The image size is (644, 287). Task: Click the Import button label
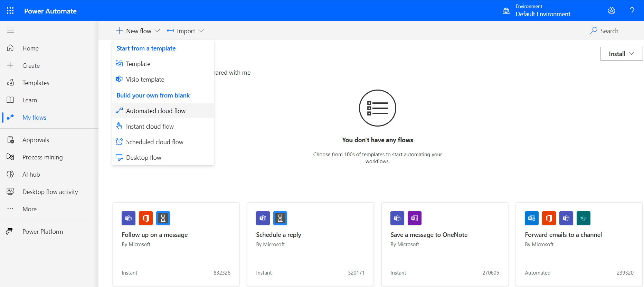(186, 31)
